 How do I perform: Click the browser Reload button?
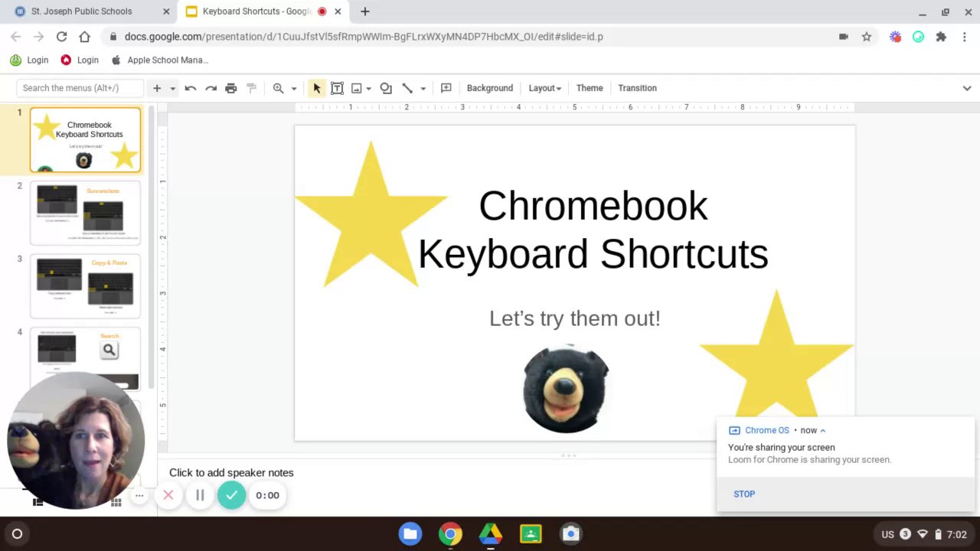tap(61, 36)
